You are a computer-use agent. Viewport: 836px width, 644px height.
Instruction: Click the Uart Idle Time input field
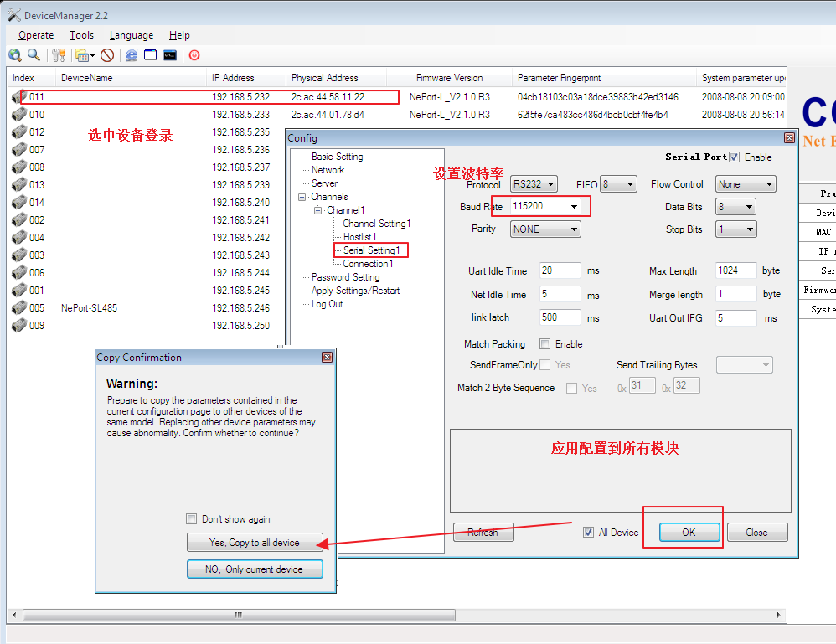tap(560, 270)
